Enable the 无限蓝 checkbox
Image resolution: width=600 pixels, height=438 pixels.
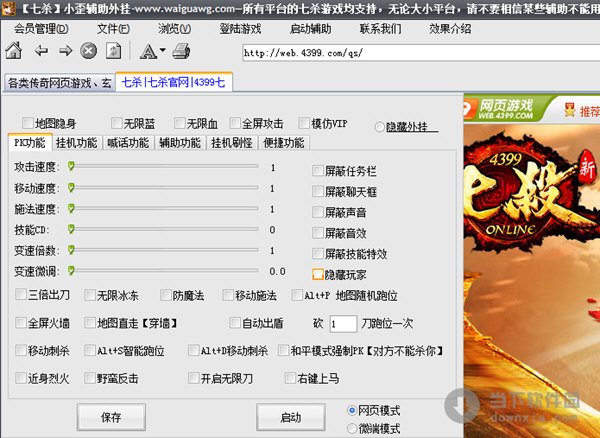[116, 123]
